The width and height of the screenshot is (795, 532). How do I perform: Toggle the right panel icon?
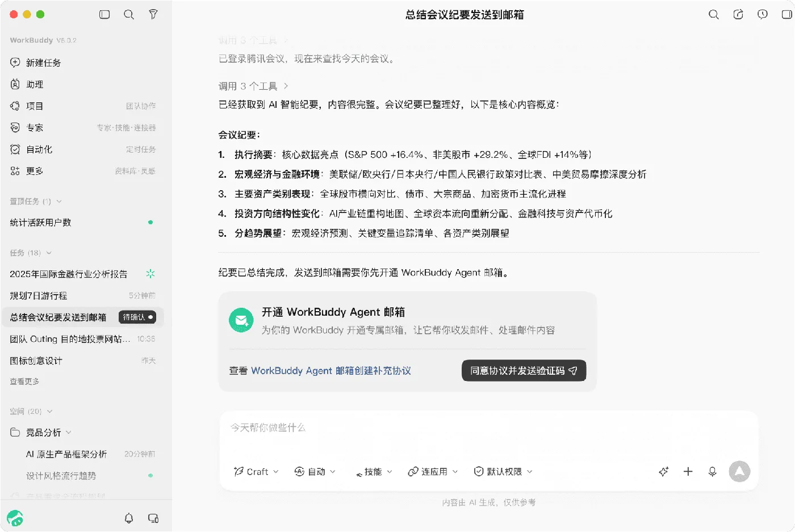(787, 15)
